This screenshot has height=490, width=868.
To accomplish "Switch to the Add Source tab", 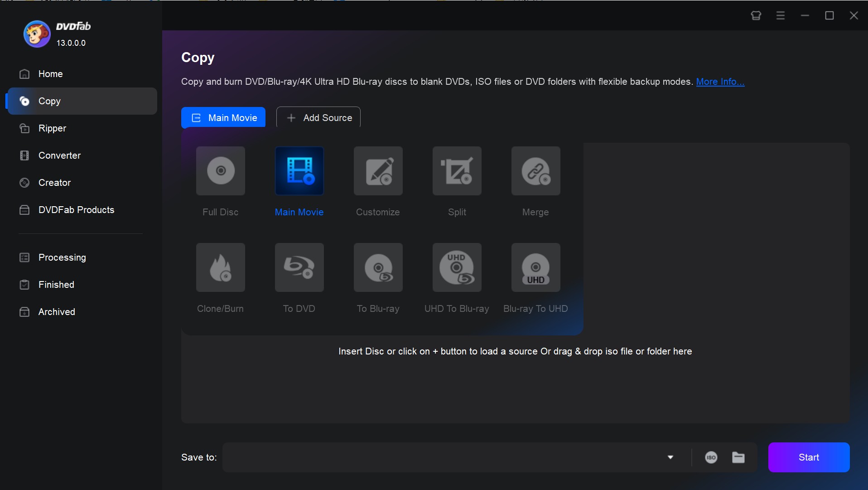I will click(x=318, y=117).
